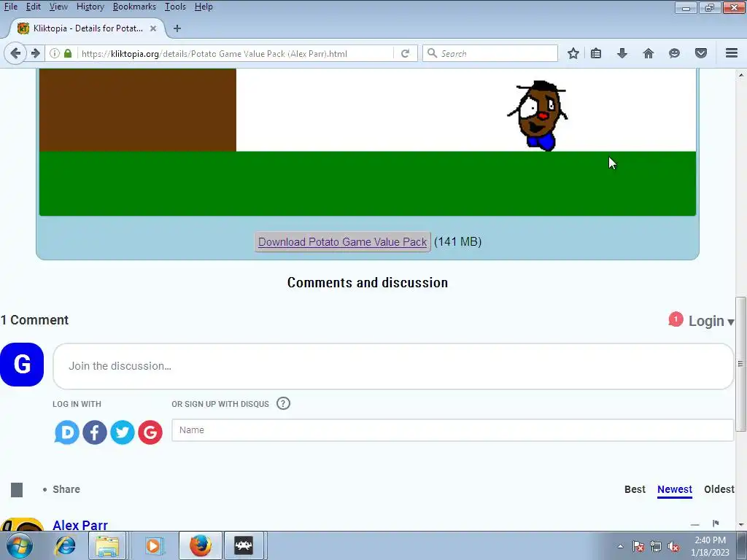Sort comments by Newest
The image size is (747, 560).
[675, 489]
